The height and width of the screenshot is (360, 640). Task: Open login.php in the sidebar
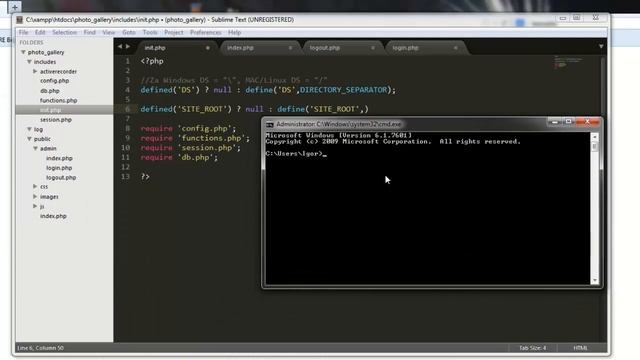pyautogui.click(x=59, y=168)
